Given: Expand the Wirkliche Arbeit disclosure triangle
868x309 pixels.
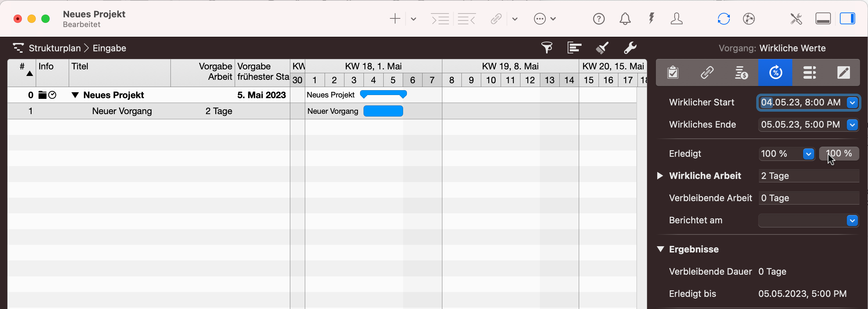Looking at the screenshot, I should pyautogui.click(x=660, y=176).
